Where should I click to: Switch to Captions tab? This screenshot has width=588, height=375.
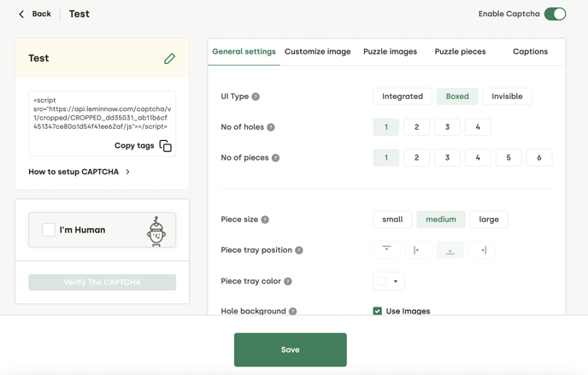coord(530,52)
